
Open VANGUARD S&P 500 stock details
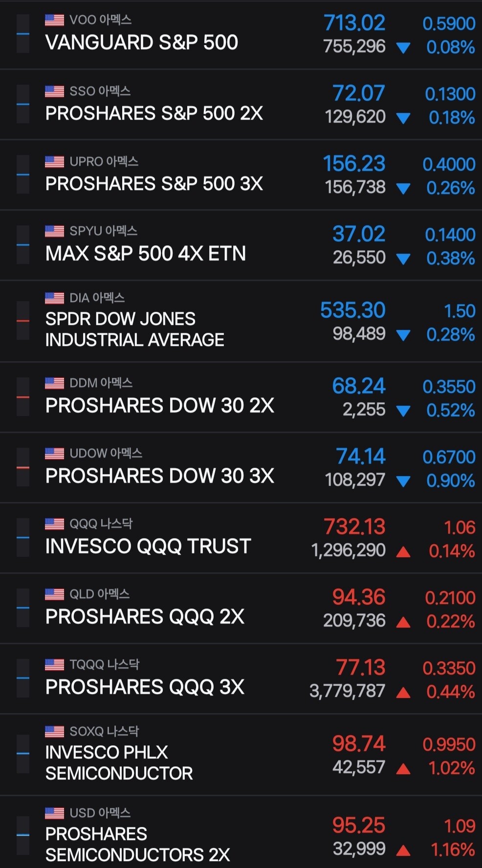tap(241, 35)
